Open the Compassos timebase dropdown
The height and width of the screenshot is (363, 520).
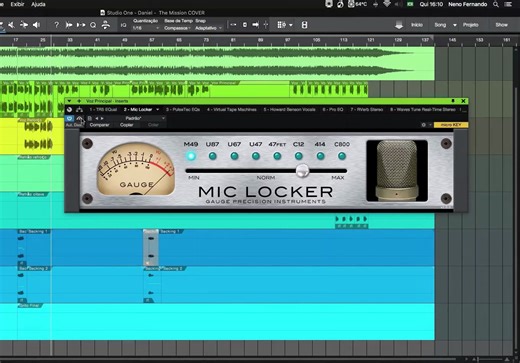[x=177, y=28]
